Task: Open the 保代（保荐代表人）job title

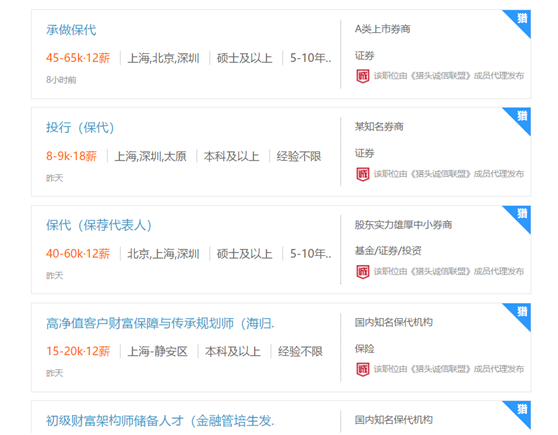Action: click(x=99, y=225)
